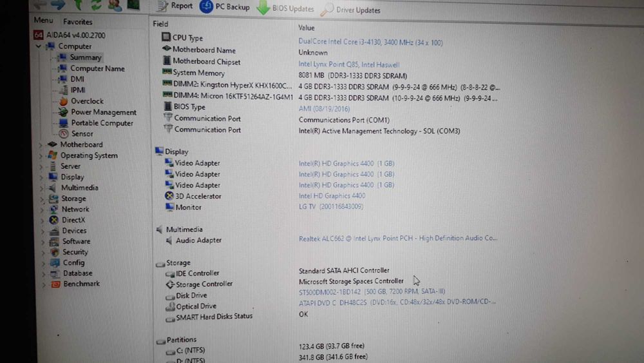Open the ST500DM002-1BD142 disk drive link

[x=372, y=291]
